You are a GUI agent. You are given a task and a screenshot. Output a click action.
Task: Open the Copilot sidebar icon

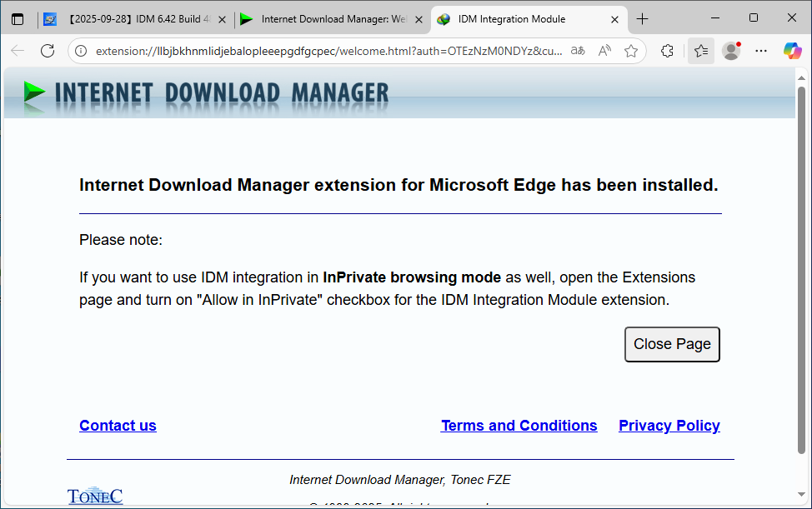point(792,51)
